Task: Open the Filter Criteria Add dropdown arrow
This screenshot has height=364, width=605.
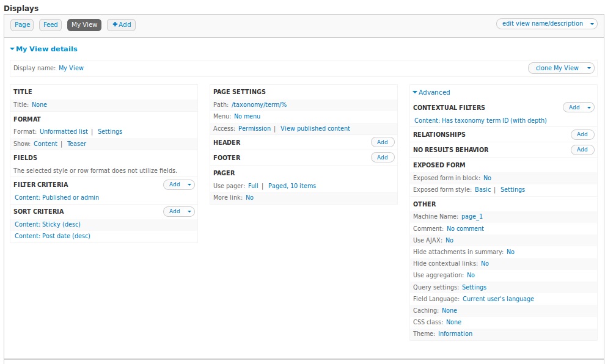Action: [x=189, y=184]
